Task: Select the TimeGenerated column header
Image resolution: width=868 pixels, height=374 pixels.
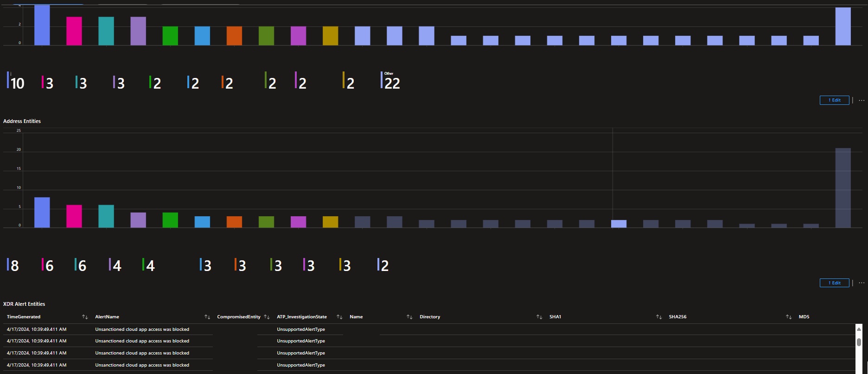Action: (x=24, y=317)
